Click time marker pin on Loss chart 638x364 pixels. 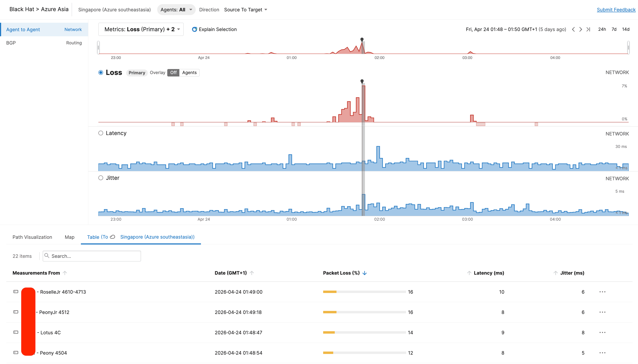pyautogui.click(x=362, y=81)
